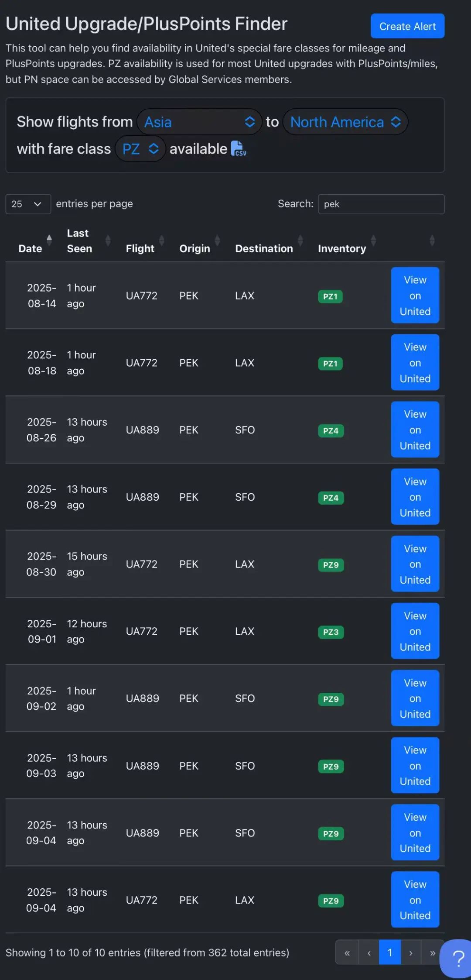Open the 25 entries per page selector
The image size is (471, 980).
pos(28,204)
